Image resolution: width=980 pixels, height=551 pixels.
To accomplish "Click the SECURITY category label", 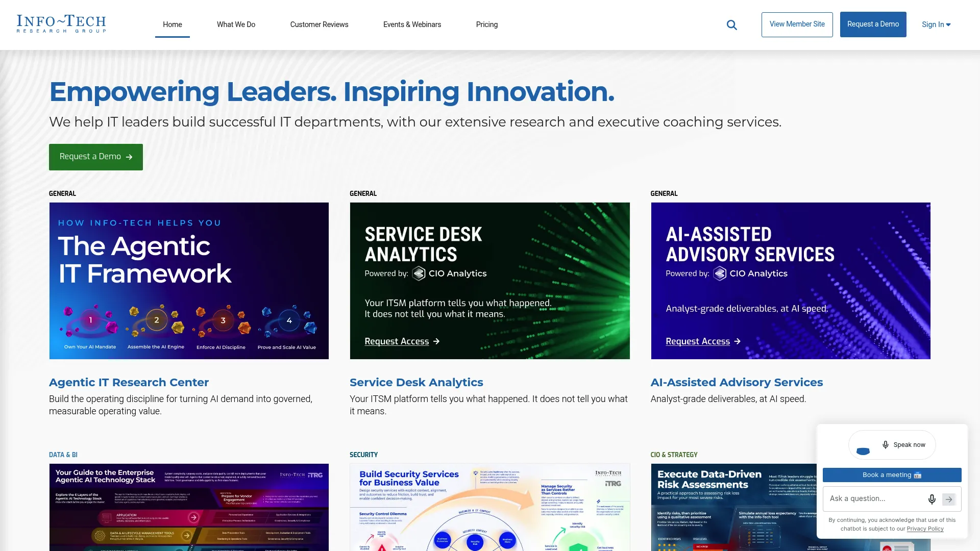I will pos(363,455).
